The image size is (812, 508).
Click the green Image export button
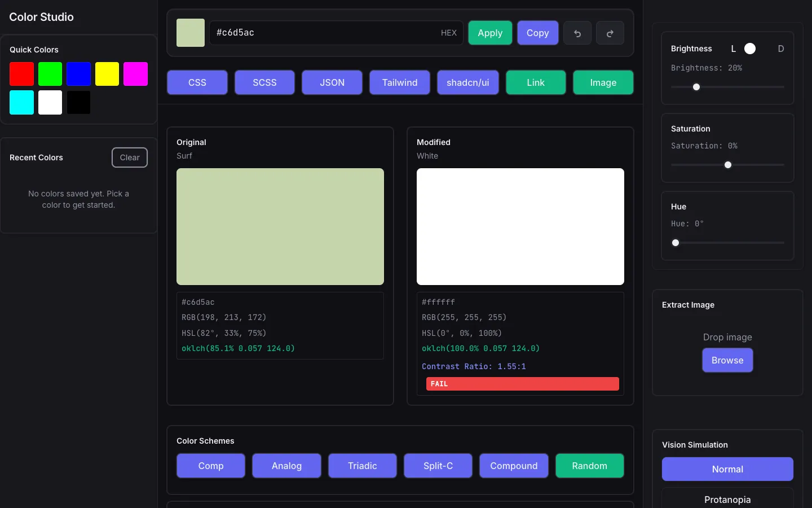click(603, 82)
